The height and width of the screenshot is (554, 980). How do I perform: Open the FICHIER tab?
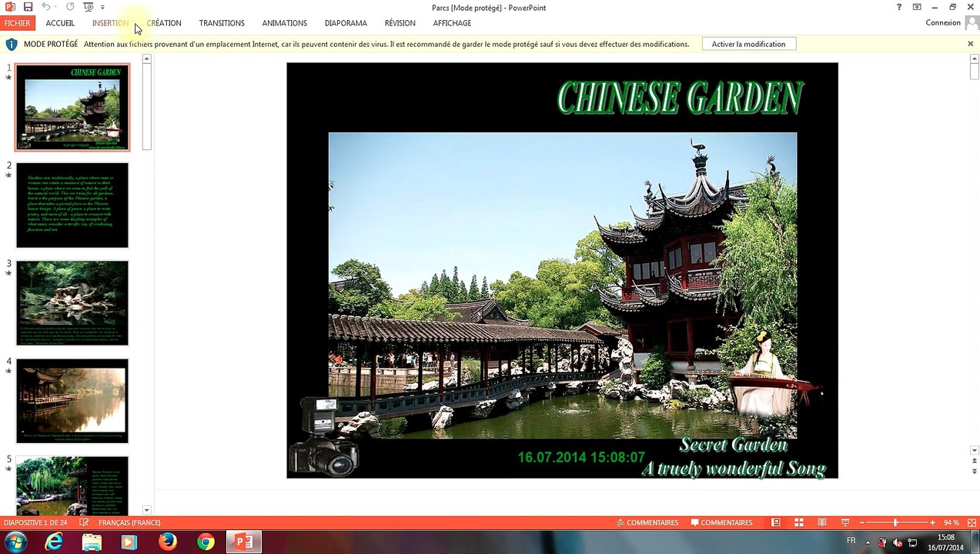coord(17,23)
